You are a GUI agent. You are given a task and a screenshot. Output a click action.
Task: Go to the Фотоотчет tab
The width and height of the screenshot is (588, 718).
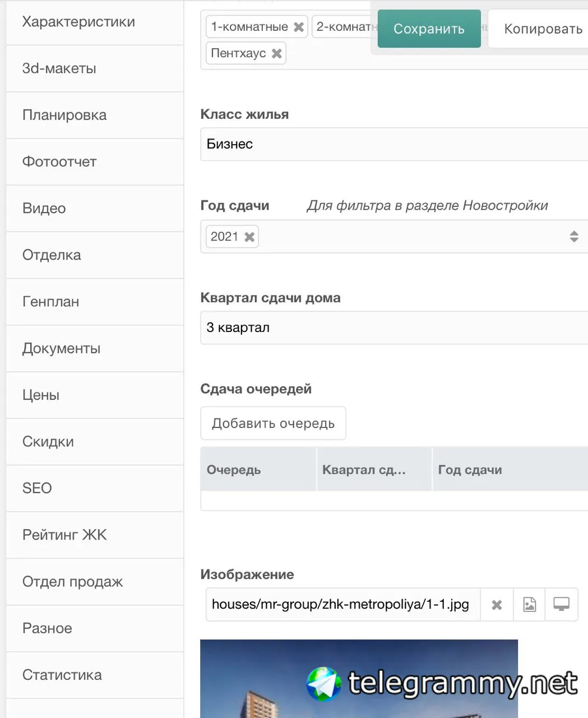(59, 162)
